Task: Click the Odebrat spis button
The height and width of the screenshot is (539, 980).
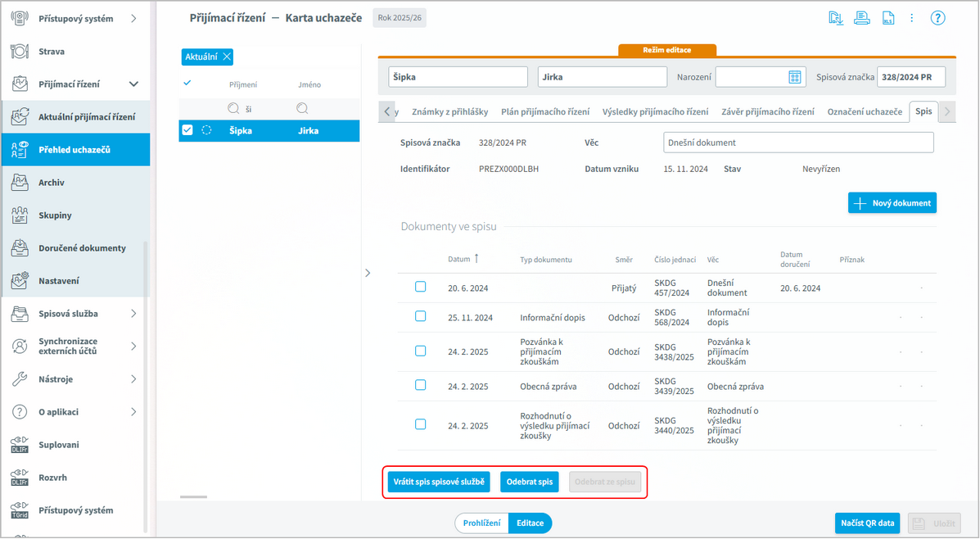Action: (x=530, y=482)
